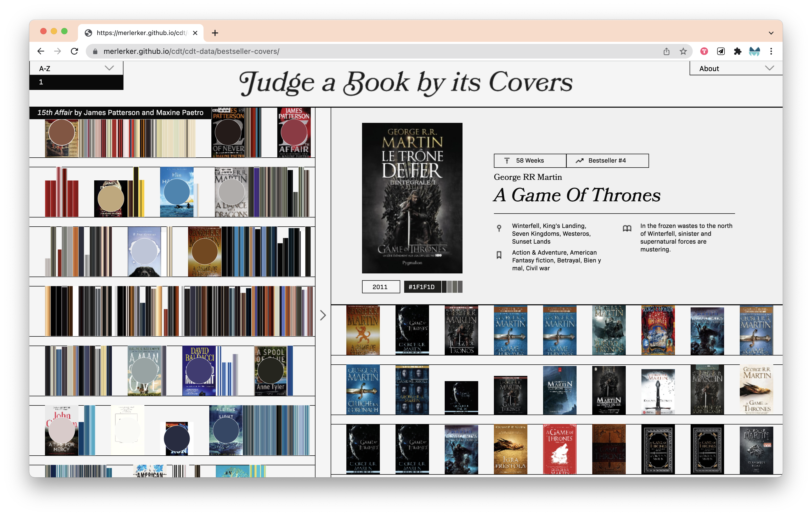812x516 pixels.
Task: Open the A-Z sort dropdown
Action: [76, 68]
